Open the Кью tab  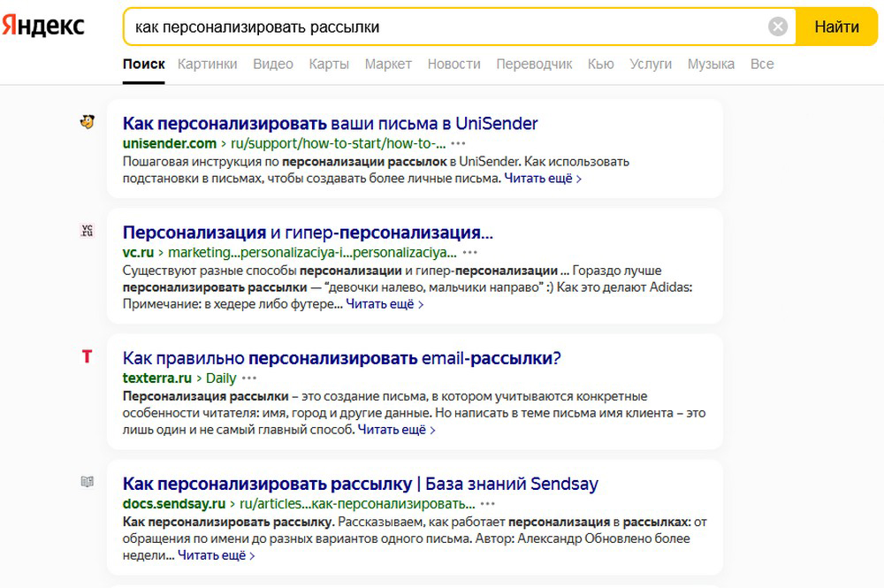click(600, 65)
